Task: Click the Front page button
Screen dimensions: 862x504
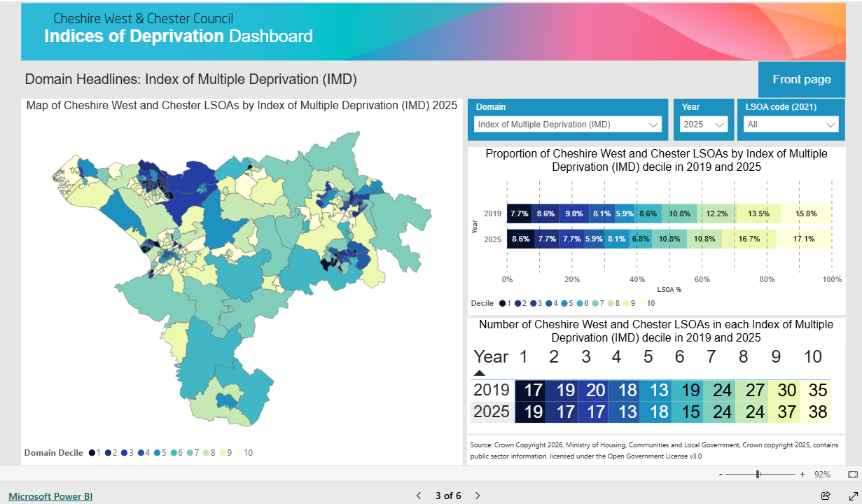Action: tap(802, 79)
